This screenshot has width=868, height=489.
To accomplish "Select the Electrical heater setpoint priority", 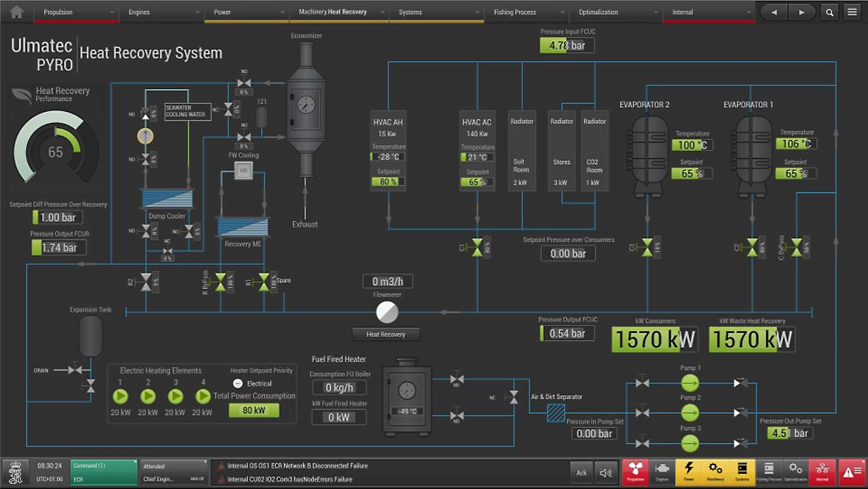I will coord(238,384).
